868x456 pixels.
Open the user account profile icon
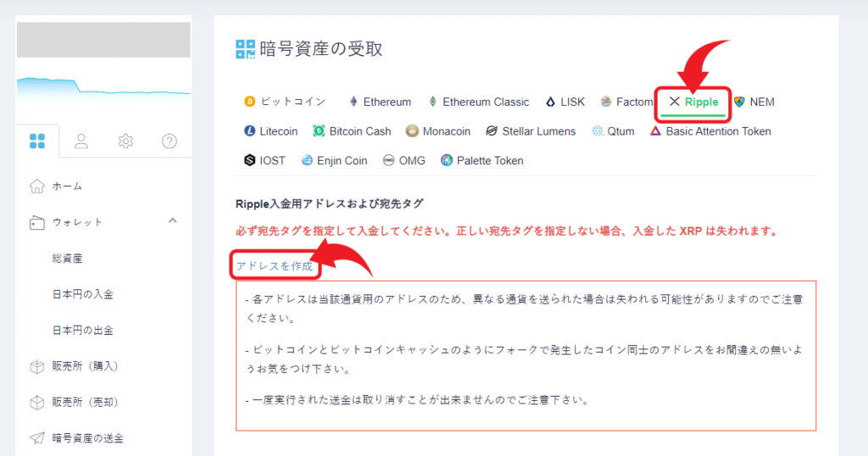pyautogui.click(x=81, y=141)
